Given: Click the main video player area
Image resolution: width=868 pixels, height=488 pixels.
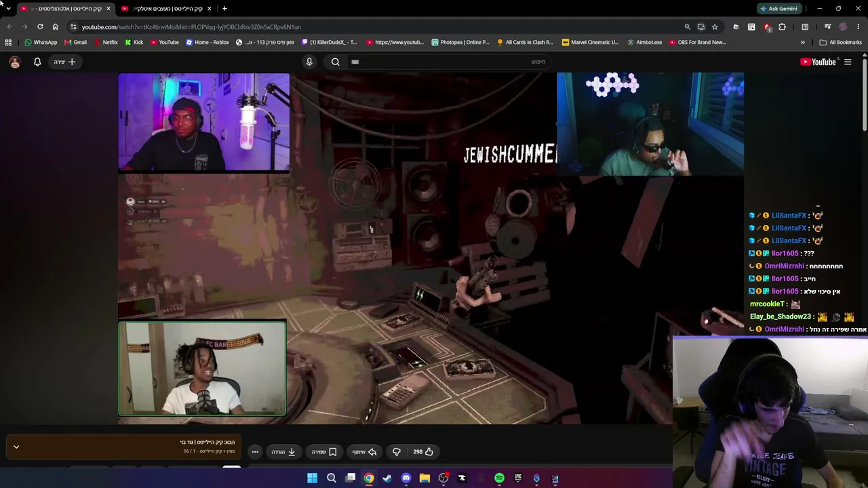Looking at the screenshot, I should click(x=431, y=248).
